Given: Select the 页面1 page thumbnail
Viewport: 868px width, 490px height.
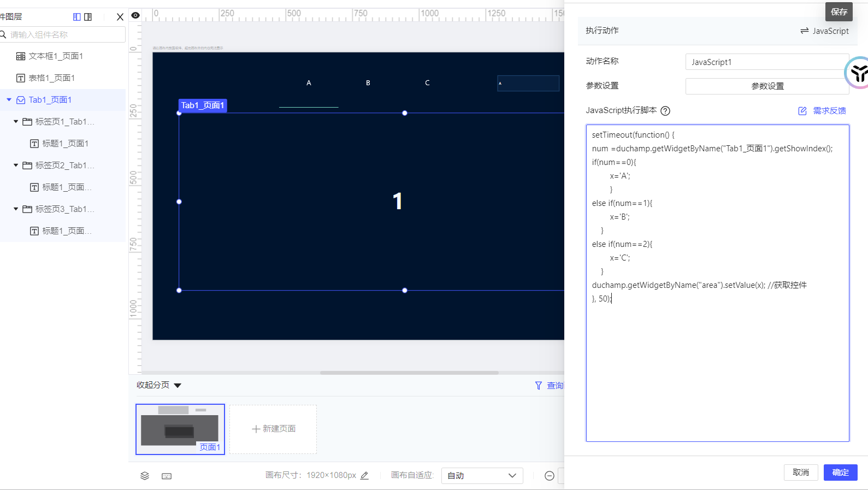Looking at the screenshot, I should [180, 429].
